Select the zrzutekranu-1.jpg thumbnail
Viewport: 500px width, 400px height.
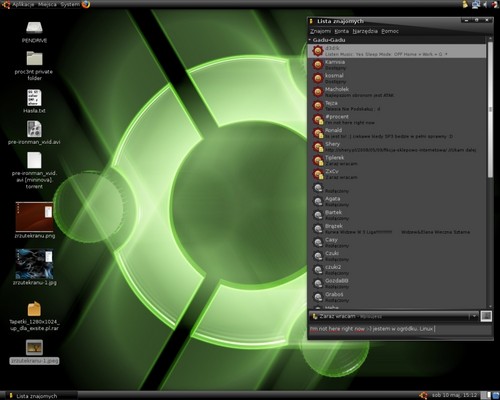click(34, 264)
